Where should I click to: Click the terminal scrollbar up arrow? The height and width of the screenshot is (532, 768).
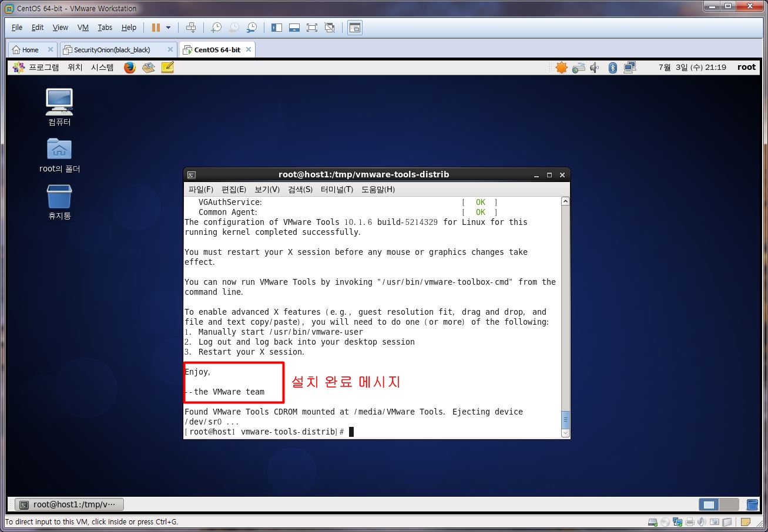coord(565,201)
